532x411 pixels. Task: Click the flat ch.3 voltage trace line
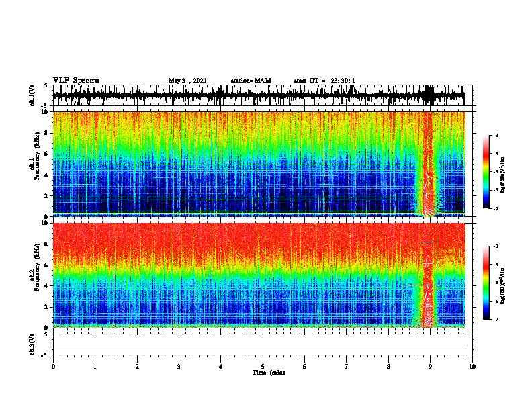259,345
